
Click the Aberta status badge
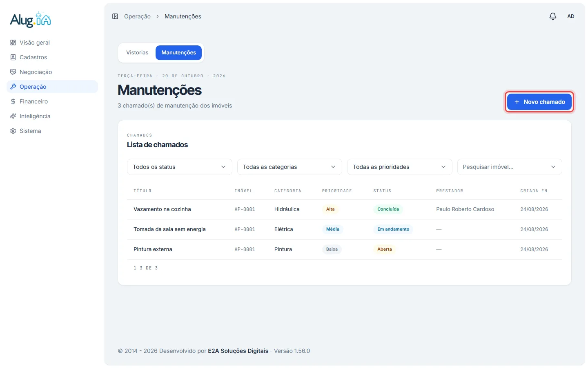pyautogui.click(x=385, y=249)
